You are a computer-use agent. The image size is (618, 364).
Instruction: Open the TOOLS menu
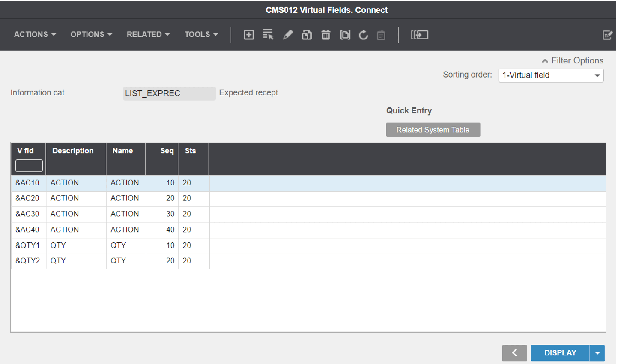point(201,34)
